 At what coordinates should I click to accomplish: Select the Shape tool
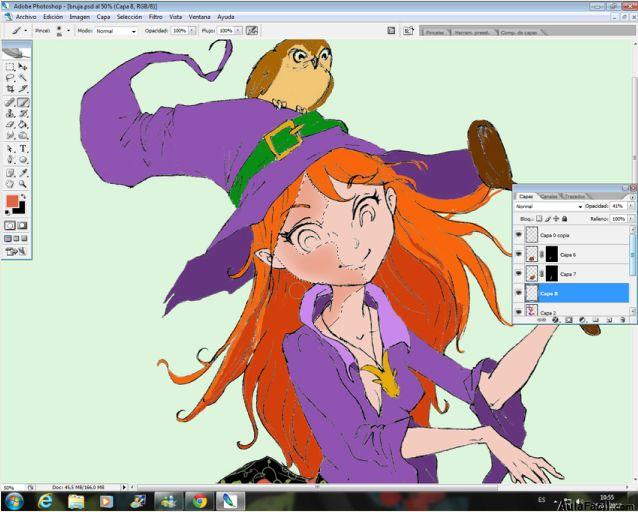click(23, 160)
